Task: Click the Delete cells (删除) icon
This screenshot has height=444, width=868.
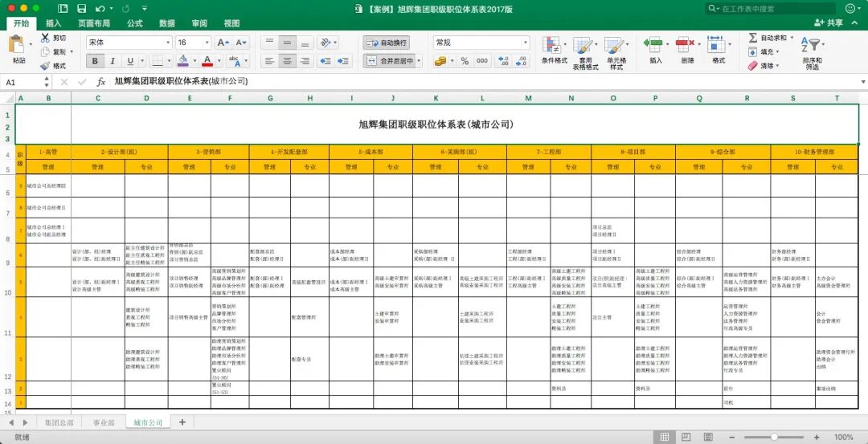Action: click(x=686, y=44)
